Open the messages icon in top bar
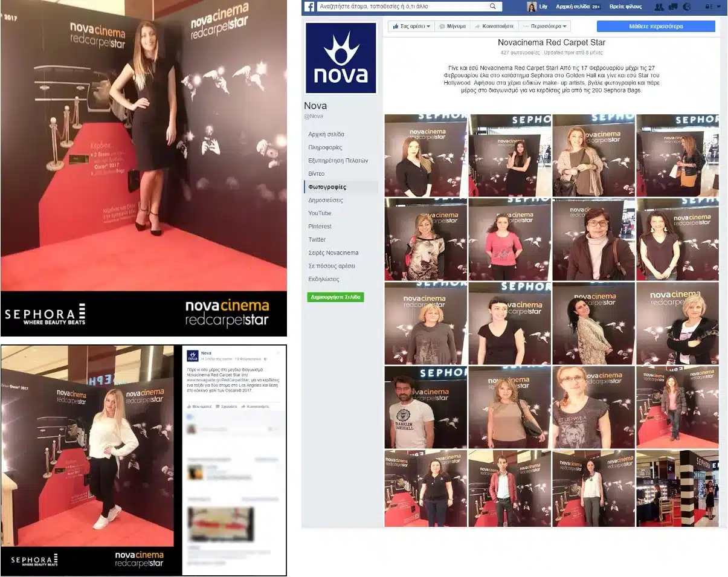Screen dimensions: 728x577 click(672, 7)
